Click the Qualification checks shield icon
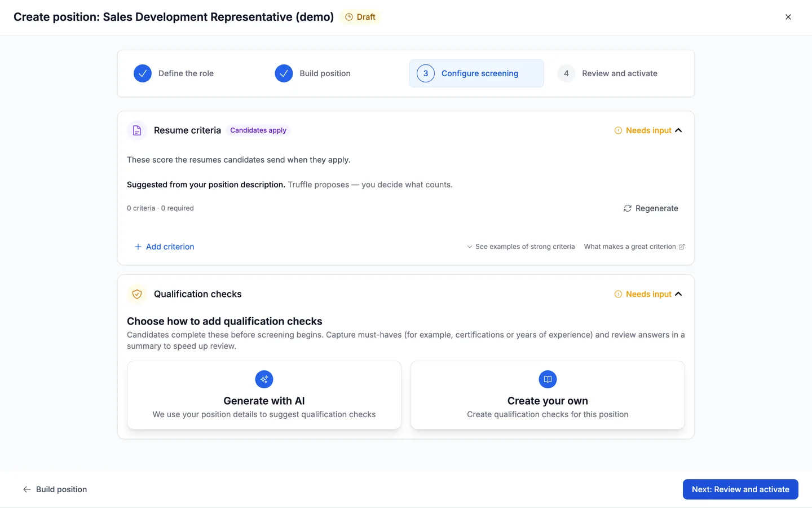The width and height of the screenshot is (812, 508). (137, 294)
